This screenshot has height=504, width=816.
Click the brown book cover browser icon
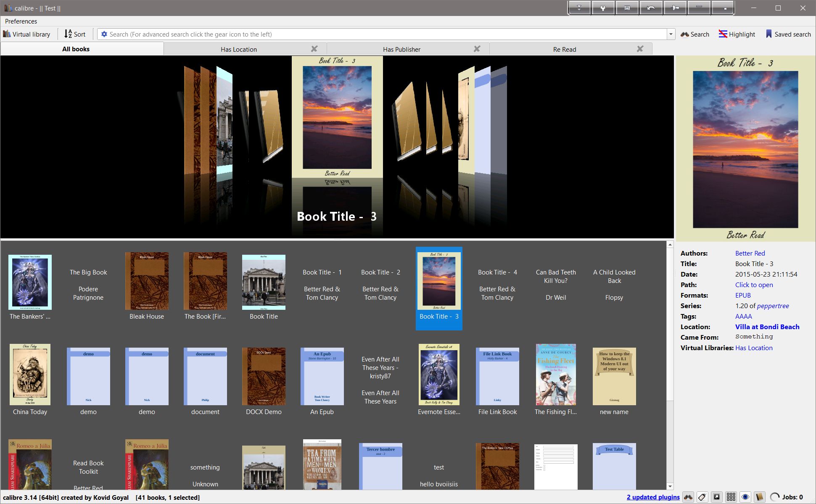click(x=759, y=497)
